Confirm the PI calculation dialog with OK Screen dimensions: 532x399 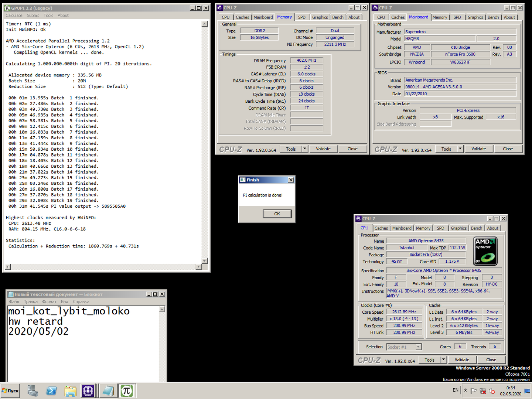point(277,214)
